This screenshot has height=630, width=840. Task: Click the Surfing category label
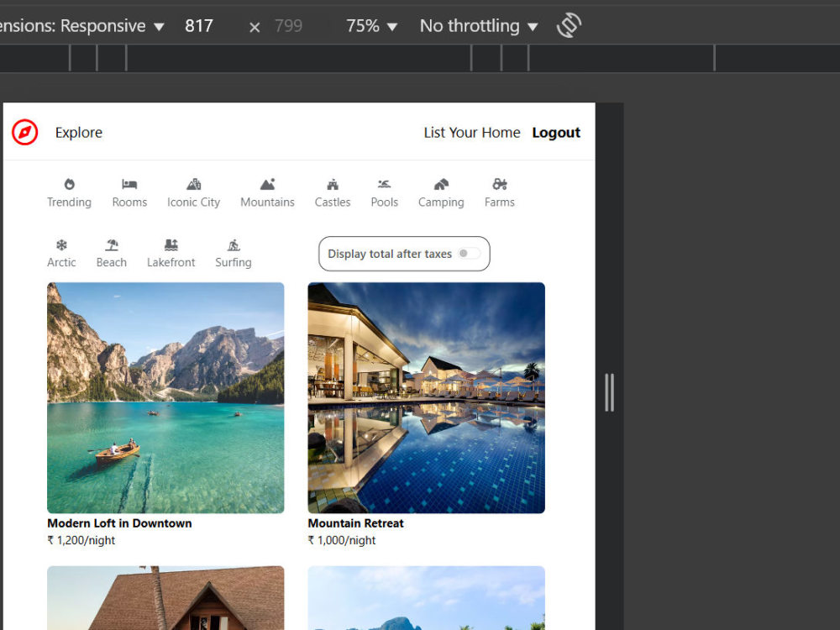pyautogui.click(x=233, y=262)
